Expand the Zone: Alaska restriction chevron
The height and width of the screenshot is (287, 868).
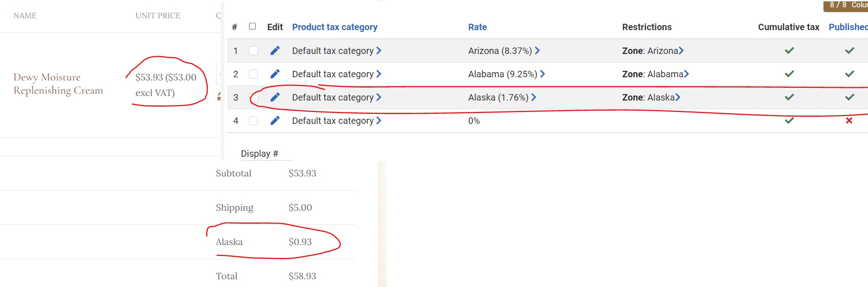tap(678, 97)
